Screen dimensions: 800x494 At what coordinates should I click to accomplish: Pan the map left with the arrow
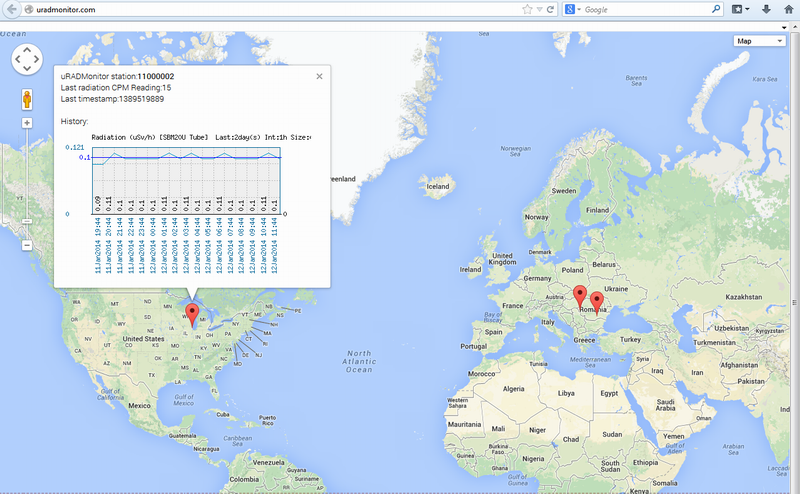[x=18, y=59]
